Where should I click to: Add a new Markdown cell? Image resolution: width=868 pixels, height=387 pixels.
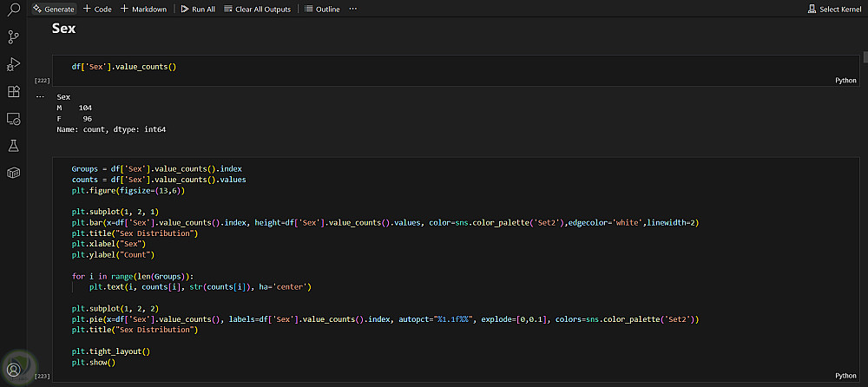pyautogui.click(x=143, y=9)
